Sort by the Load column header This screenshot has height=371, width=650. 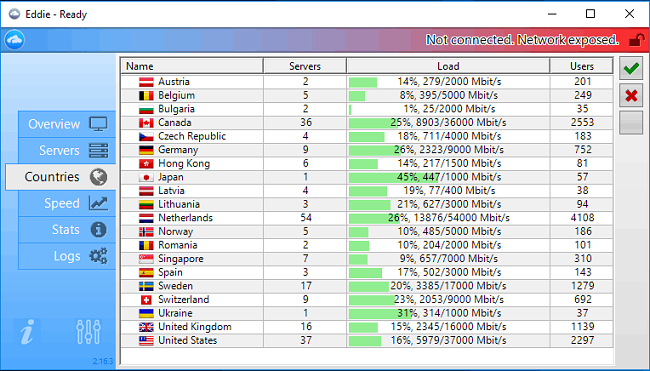(448, 66)
